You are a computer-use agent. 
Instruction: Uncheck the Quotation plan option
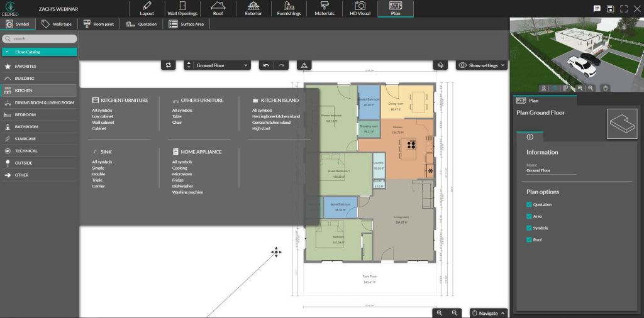pyautogui.click(x=529, y=204)
